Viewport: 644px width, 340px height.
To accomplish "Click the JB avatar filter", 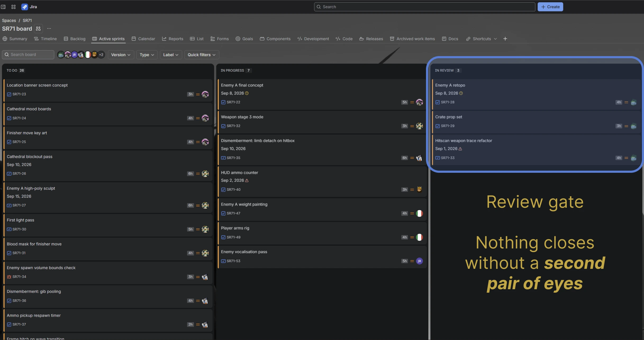I will tap(74, 55).
